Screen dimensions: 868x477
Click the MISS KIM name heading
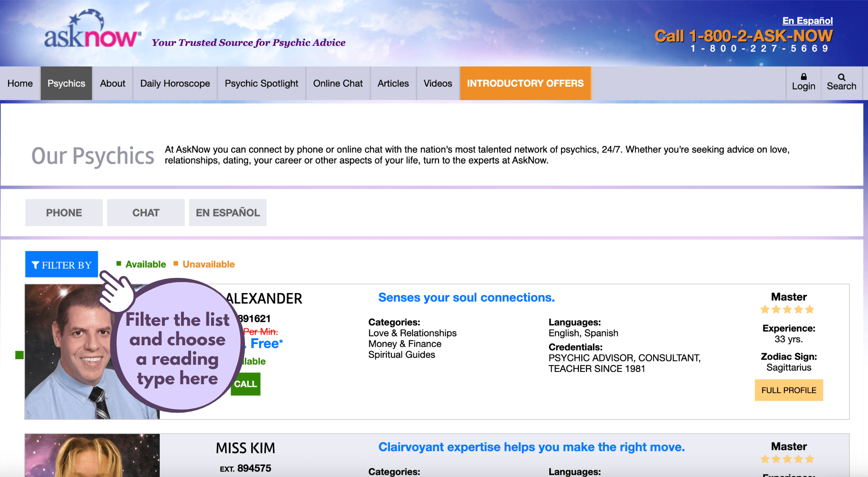click(245, 448)
